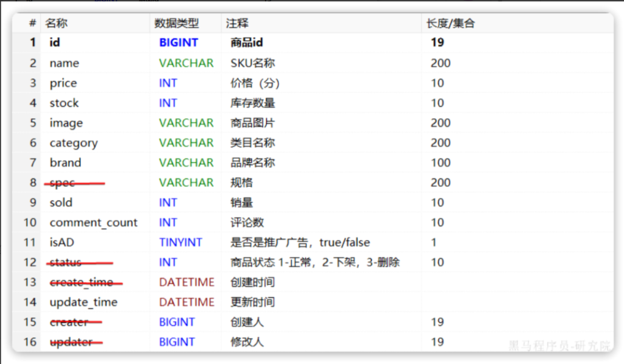Edit the 商品状态 comment on status row
Viewport: 624px width, 364px height.
coord(314,262)
